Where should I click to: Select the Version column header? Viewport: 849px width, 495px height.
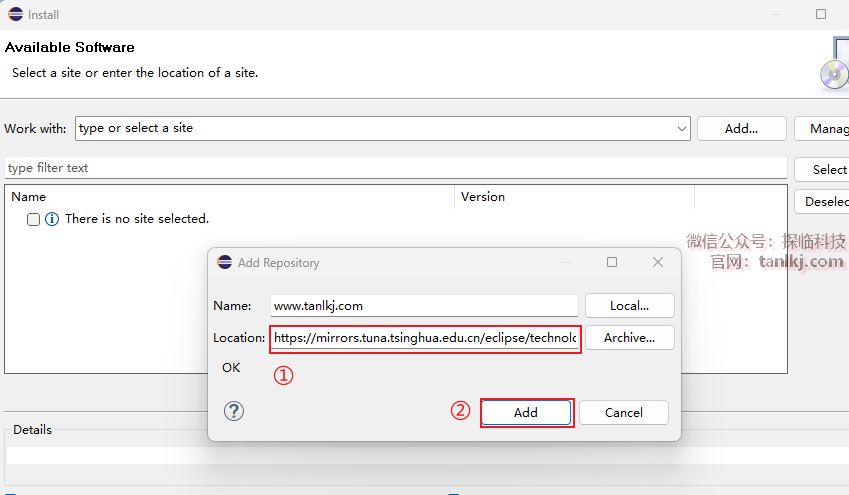pos(574,197)
